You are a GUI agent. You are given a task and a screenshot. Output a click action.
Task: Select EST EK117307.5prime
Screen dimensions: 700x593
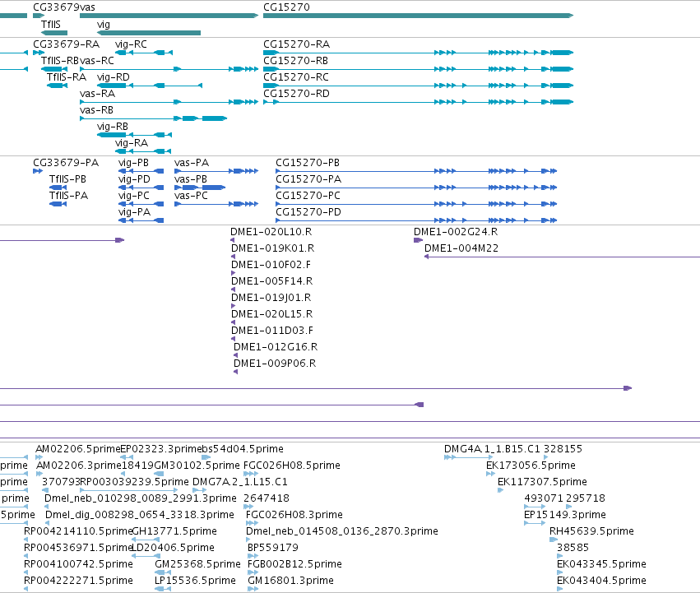542,482
